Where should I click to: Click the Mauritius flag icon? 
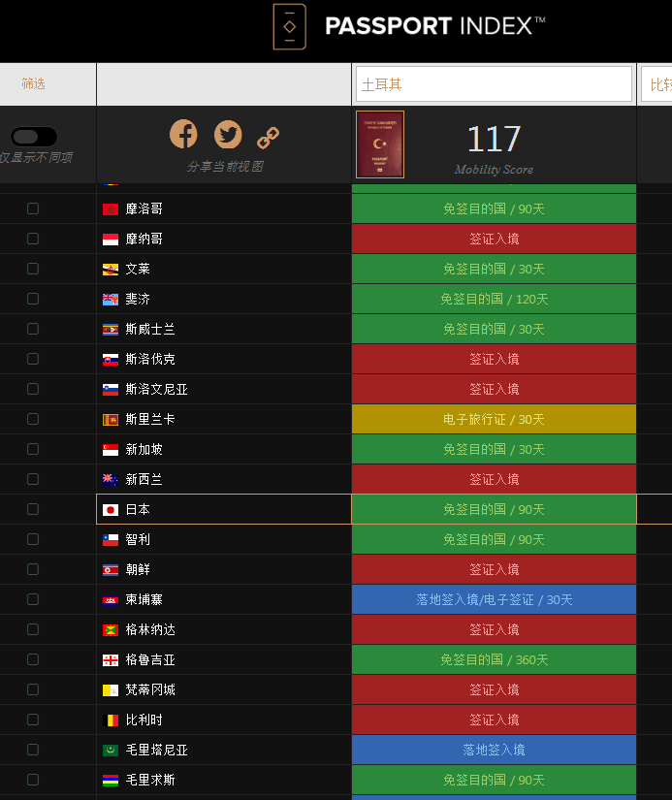pos(111,781)
